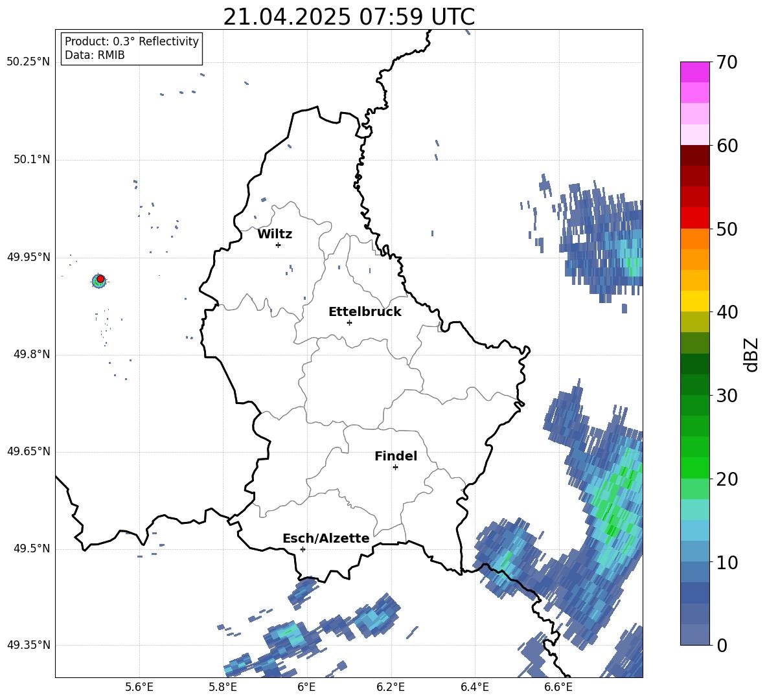767x700 pixels.
Task: Pick the orange swatch below 50 dBZ
Action: pos(694,239)
